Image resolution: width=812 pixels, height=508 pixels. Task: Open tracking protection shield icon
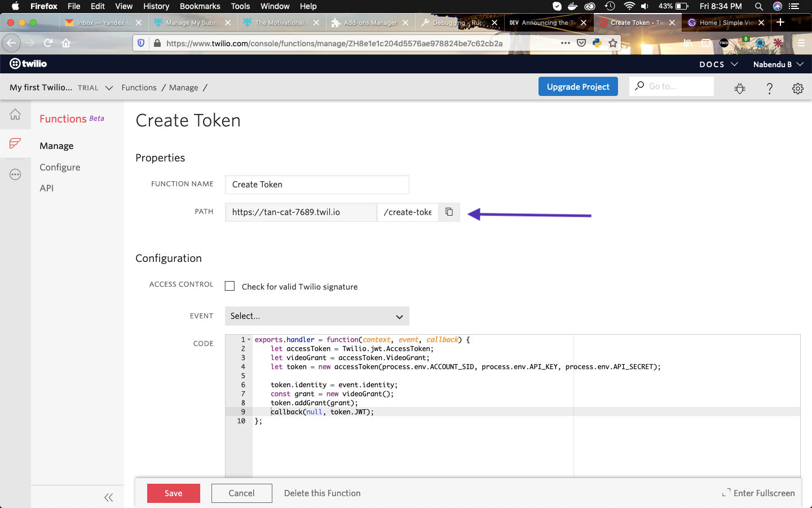coord(142,43)
